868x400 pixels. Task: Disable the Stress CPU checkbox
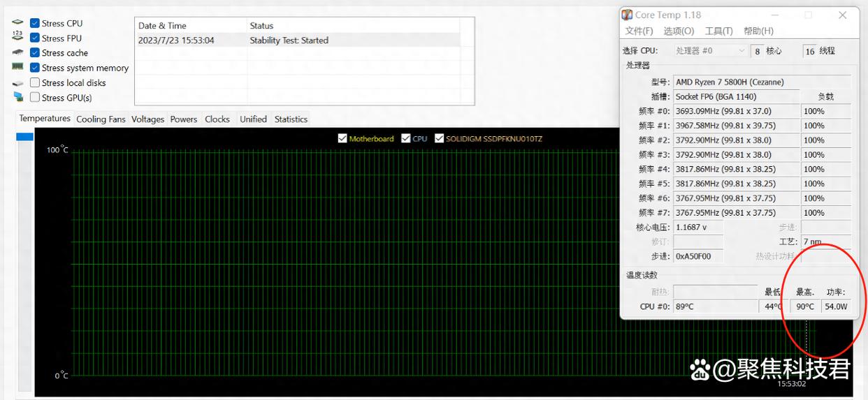coord(35,23)
